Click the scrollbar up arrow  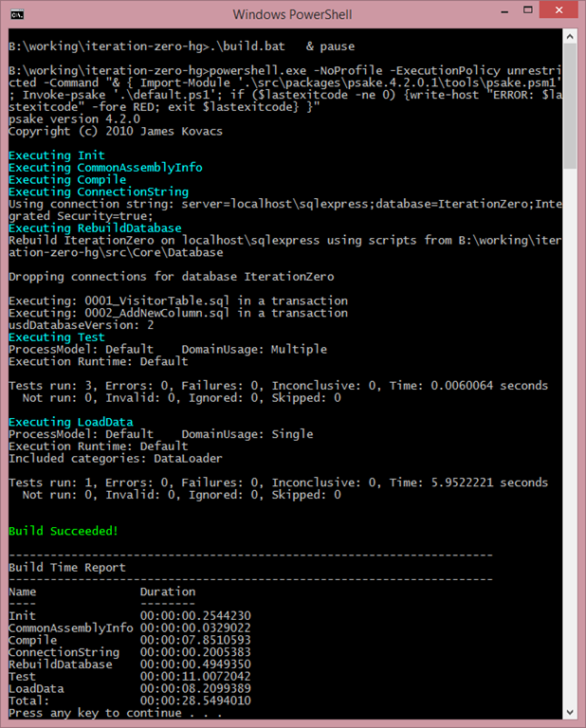(570, 36)
